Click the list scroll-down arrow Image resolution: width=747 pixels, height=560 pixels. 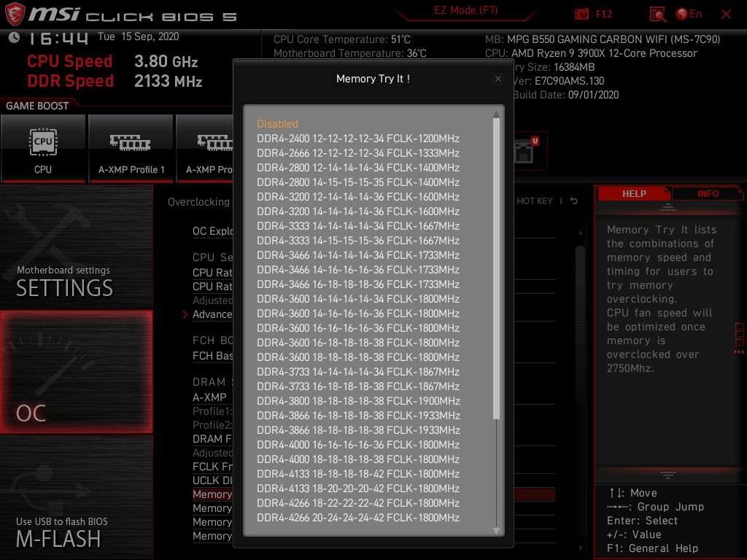496,531
